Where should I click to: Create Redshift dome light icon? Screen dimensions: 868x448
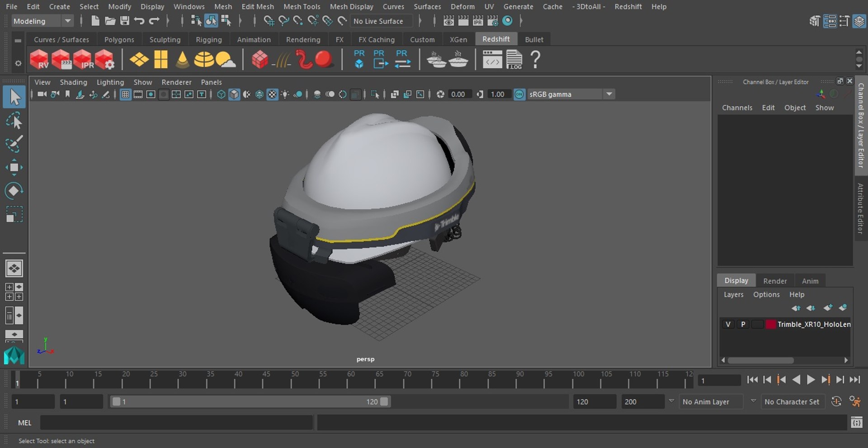tap(204, 59)
